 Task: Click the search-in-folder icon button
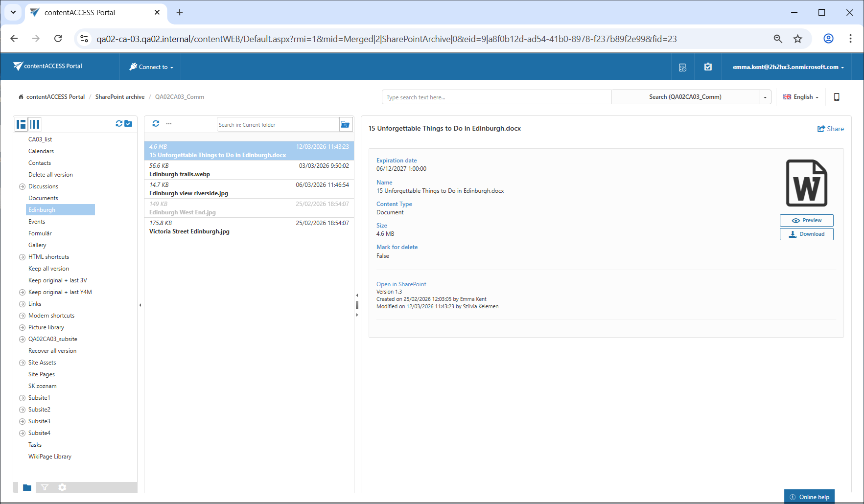point(345,125)
